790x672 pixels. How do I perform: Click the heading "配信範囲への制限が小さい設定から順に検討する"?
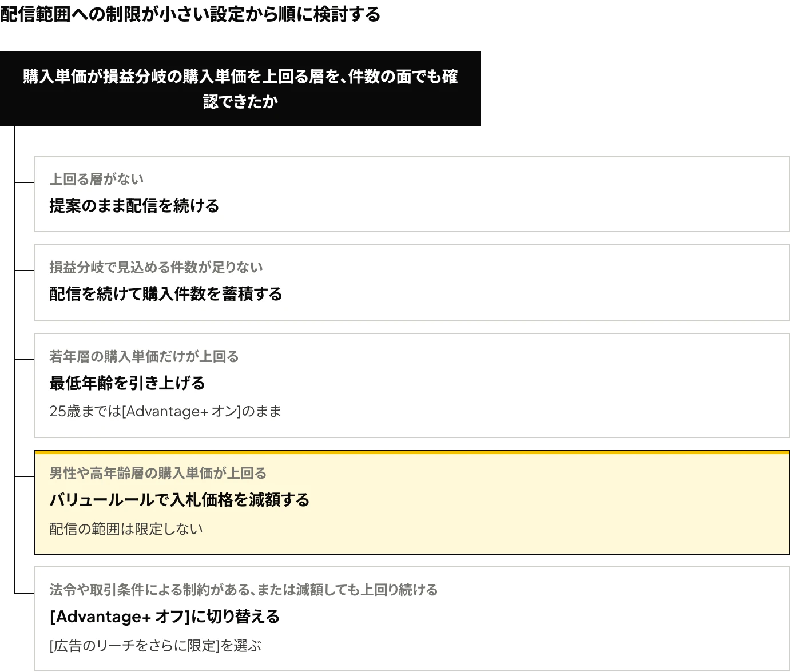coord(190,14)
